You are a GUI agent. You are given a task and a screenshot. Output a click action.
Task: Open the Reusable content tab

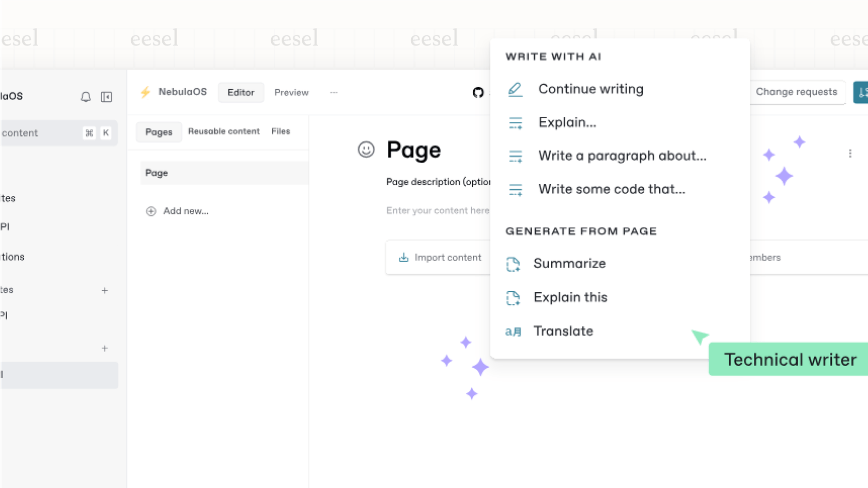(x=224, y=131)
